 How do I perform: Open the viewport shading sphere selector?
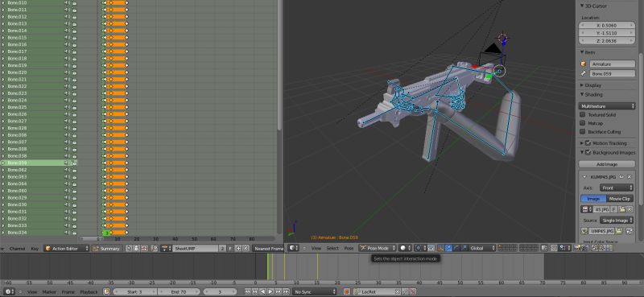coord(405,248)
